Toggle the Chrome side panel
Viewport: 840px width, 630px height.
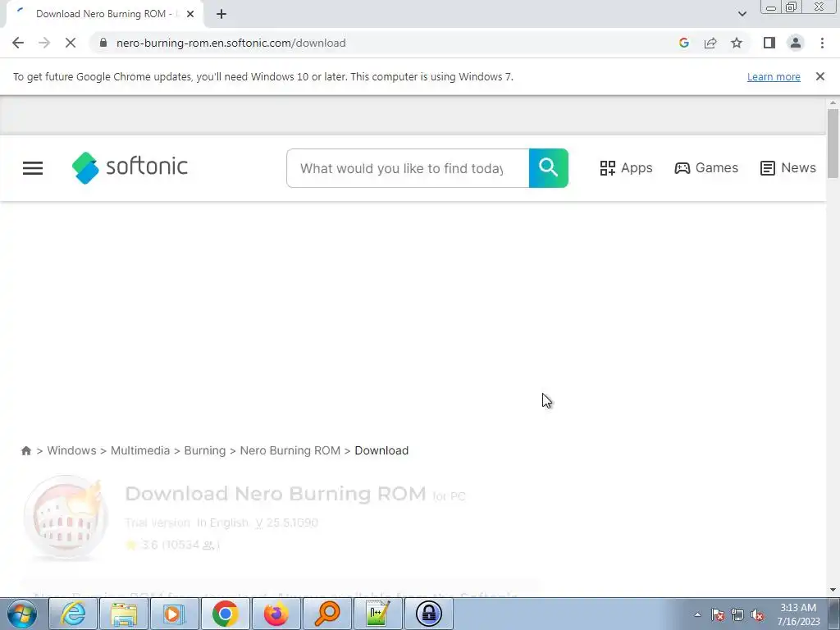pyautogui.click(x=769, y=43)
